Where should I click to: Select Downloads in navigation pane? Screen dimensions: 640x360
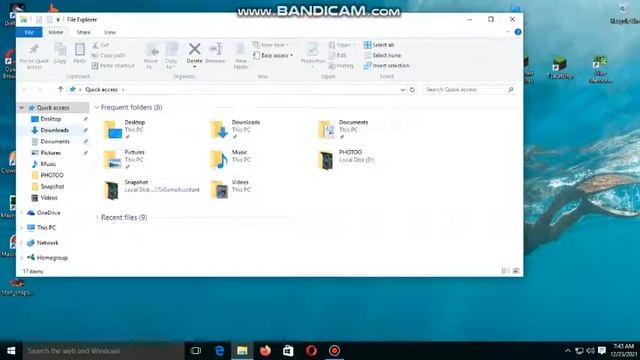tap(54, 130)
